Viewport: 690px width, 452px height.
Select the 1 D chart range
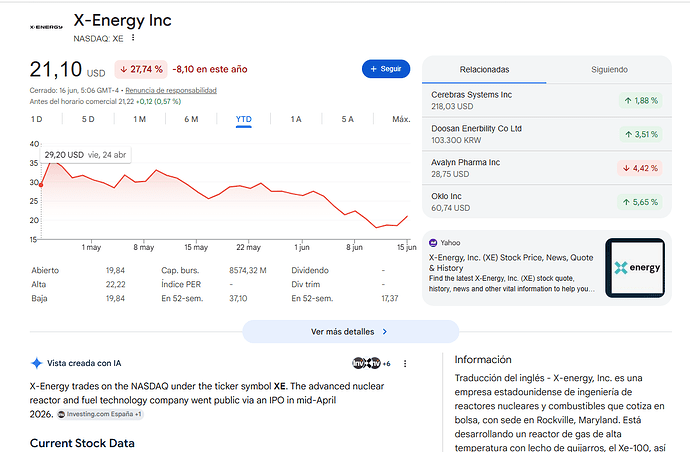tap(37, 119)
